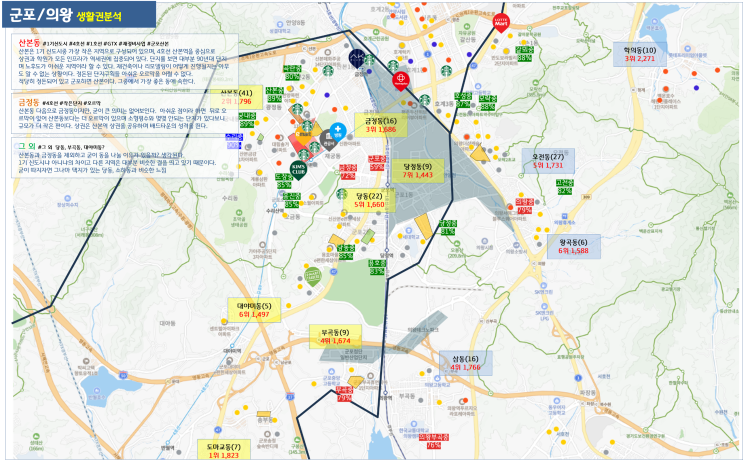This screenshot has width=743, height=460.
Task: Select the yellow polygon crossed by boundary near 당정역
Action: (x=424, y=226)
